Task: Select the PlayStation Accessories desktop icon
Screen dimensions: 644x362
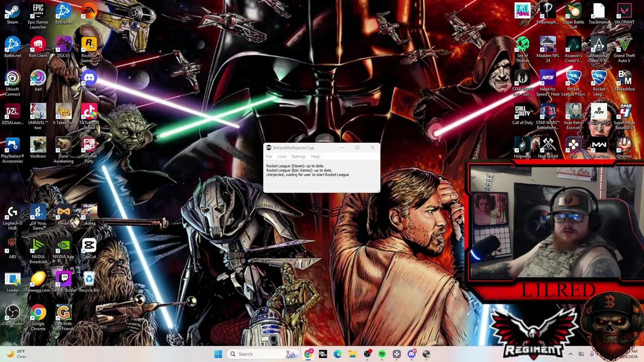Action: click(x=13, y=150)
